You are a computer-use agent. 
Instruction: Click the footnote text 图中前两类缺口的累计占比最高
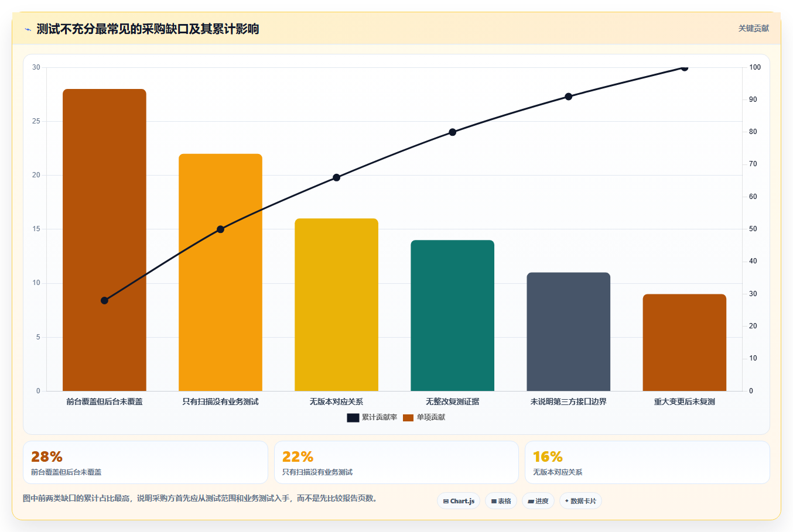[76, 499]
